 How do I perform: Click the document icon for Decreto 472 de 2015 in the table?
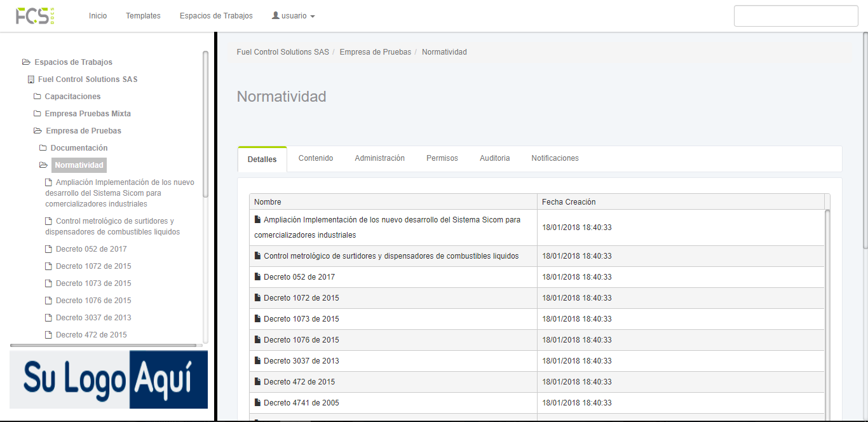click(x=257, y=382)
